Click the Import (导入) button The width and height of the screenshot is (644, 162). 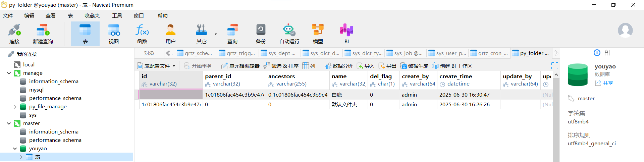tap(366, 66)
